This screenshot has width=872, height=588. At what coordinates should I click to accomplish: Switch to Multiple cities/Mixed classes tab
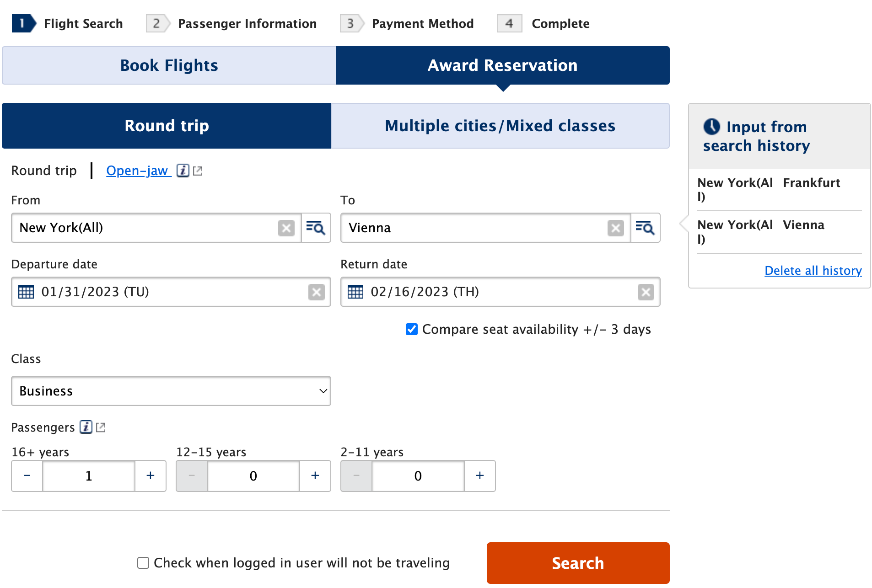point(500,126)
